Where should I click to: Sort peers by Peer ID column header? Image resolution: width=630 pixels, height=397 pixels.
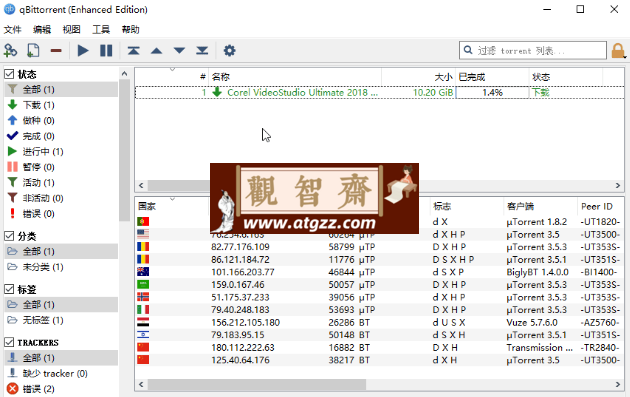coord(601,206)
